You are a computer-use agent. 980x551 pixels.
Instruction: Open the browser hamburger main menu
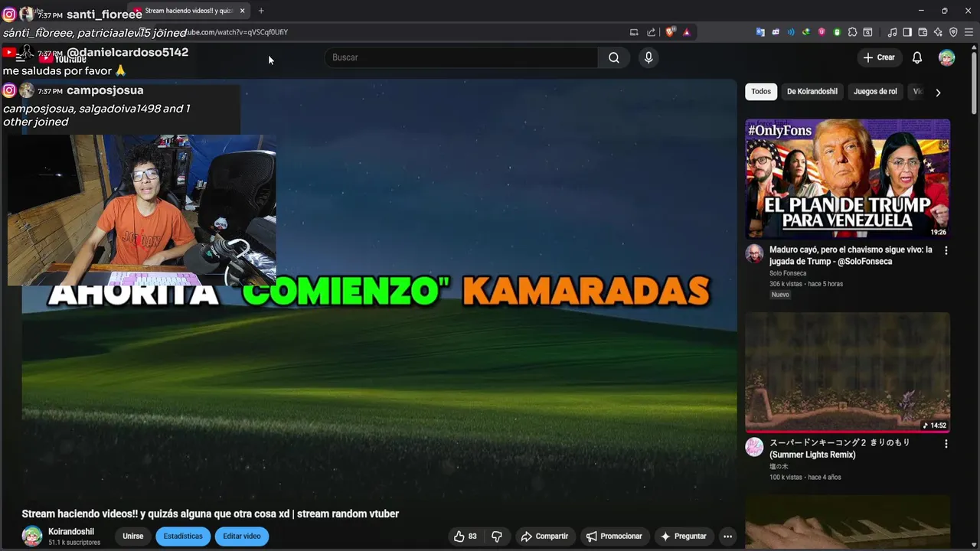pos(969,32)
